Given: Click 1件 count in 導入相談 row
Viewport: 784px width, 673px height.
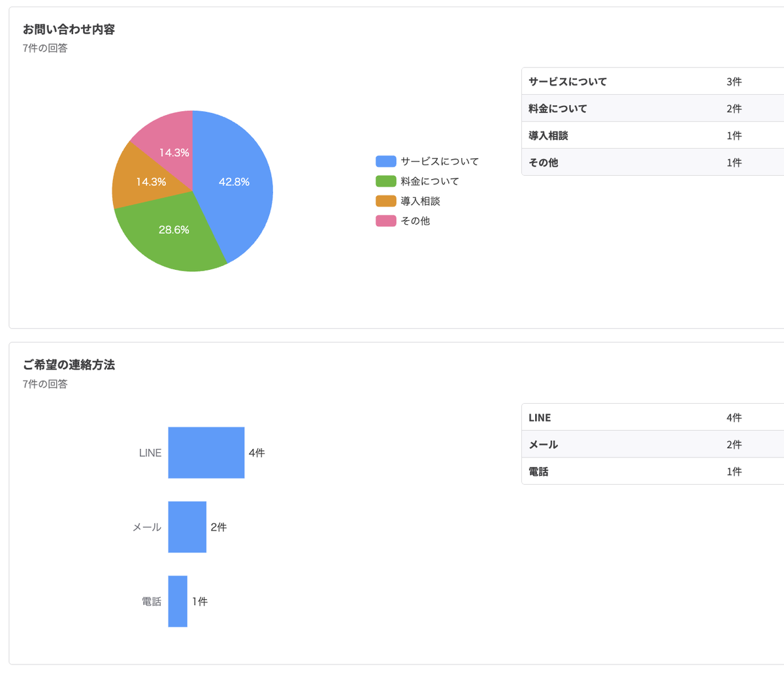Looking at the screenshot, I should click(x=734, y=135).
